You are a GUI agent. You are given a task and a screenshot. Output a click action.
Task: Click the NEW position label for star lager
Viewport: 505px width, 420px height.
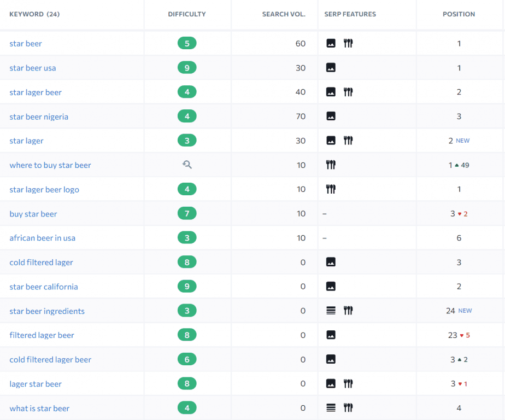pyautogui.click(x=463, y=141)
